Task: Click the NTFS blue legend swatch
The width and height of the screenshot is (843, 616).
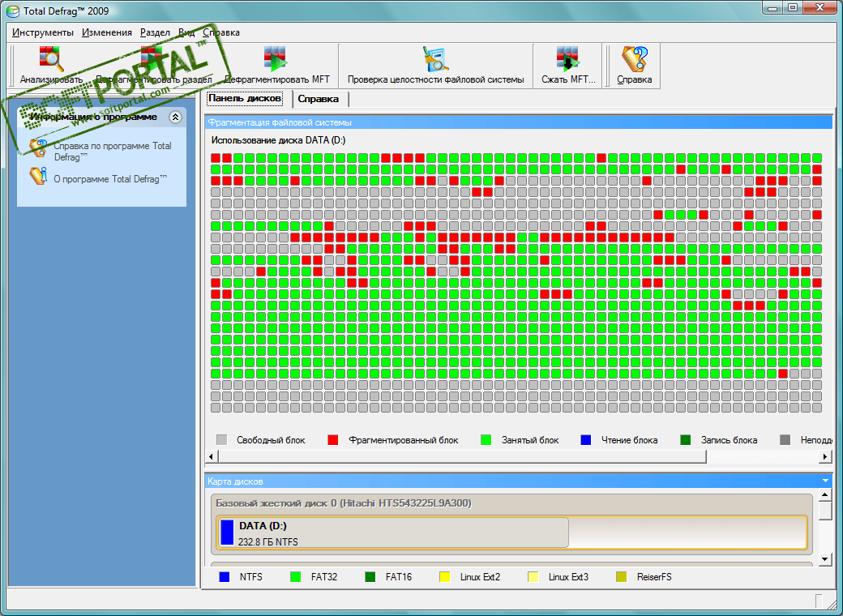Action: point(225,577)
